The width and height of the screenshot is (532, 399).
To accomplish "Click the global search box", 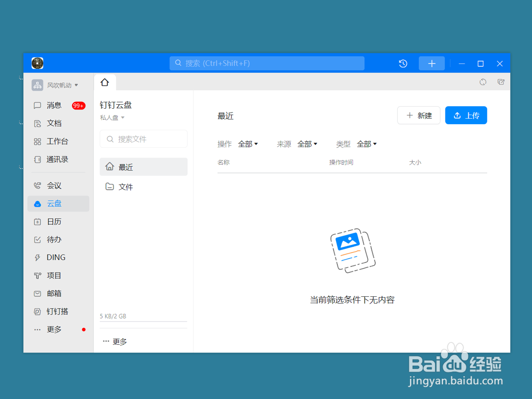I will 267,63.
